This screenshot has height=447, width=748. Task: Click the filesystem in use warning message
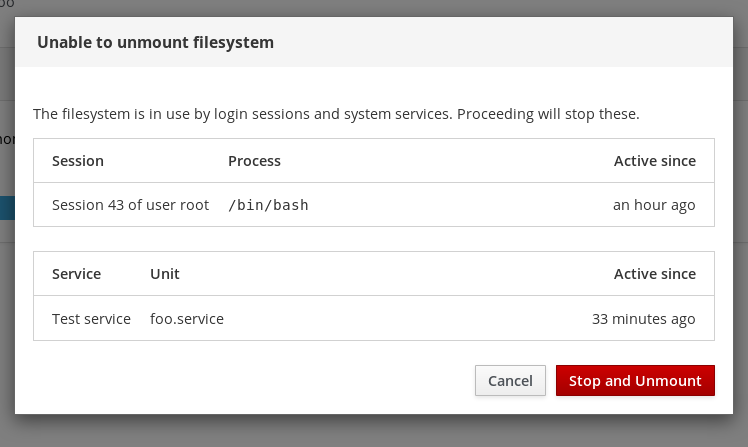pos(336,114)
